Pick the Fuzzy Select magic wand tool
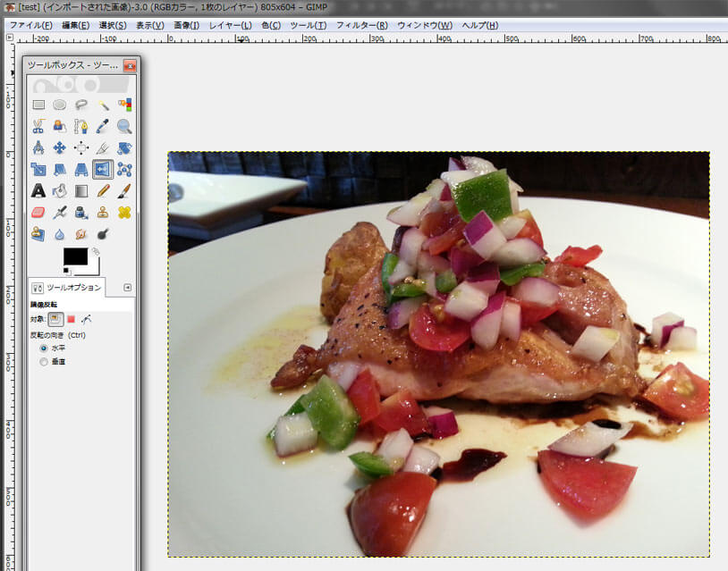 (103, 105)
